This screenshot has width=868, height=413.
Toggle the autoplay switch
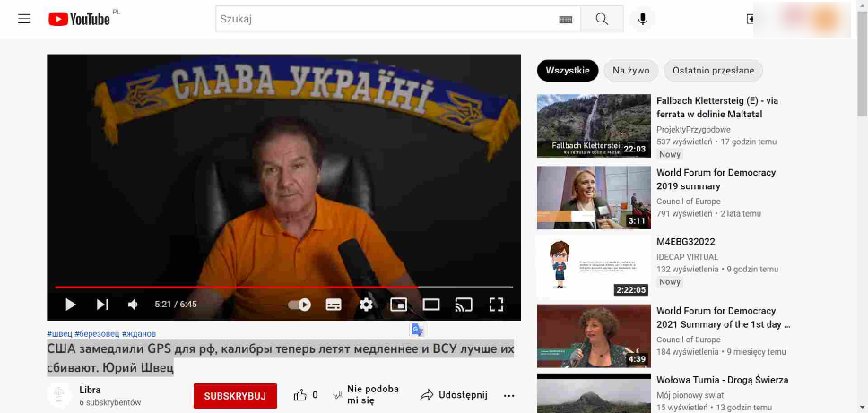(x=299, y=305)
